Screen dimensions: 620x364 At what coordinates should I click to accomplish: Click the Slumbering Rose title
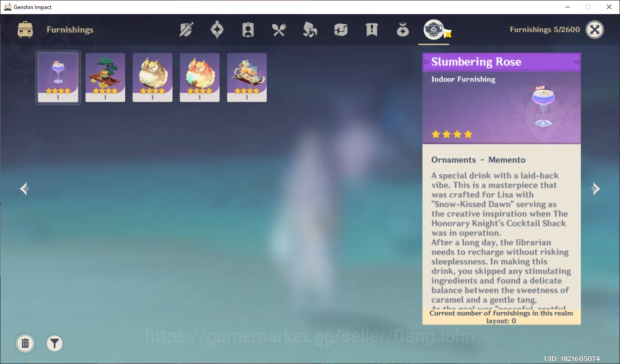click(476, 62)
